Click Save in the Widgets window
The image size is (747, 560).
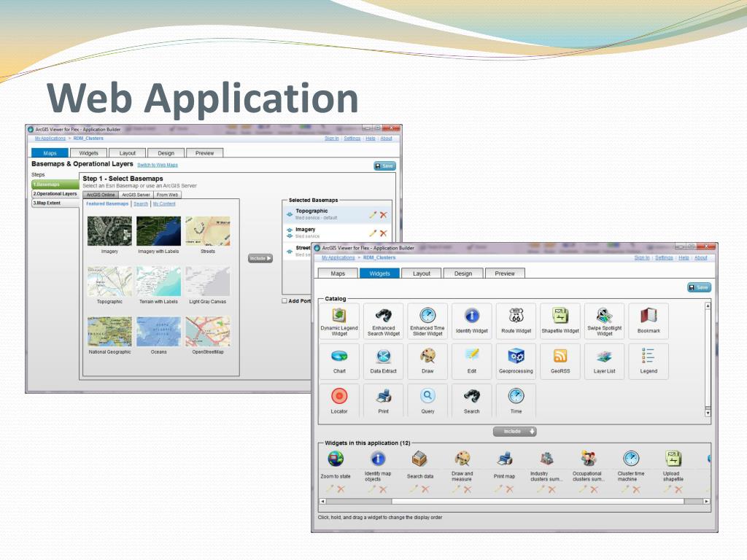699,287
